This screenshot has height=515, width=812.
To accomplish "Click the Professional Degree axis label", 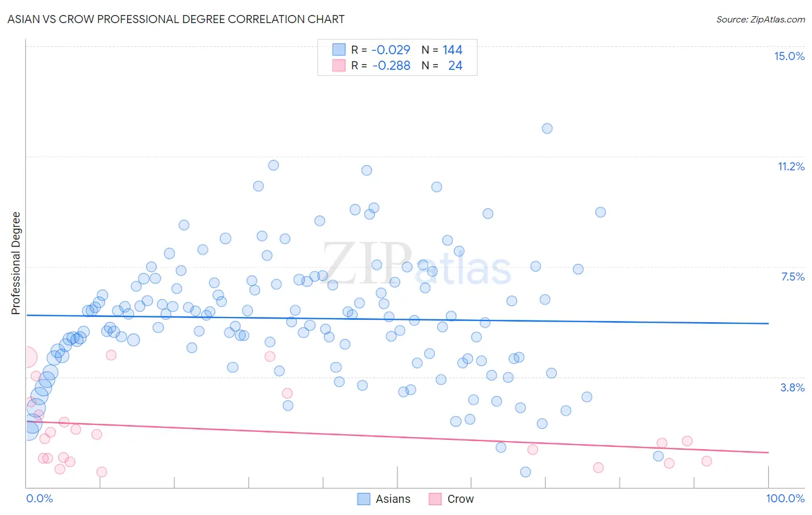I will pyautogui.click(x=16, y=263).
